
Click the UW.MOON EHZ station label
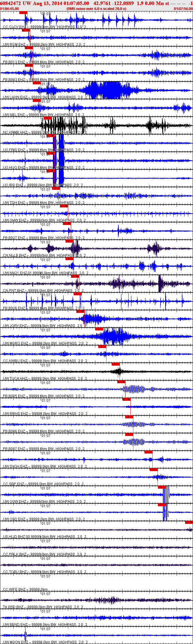pos(15,642)
